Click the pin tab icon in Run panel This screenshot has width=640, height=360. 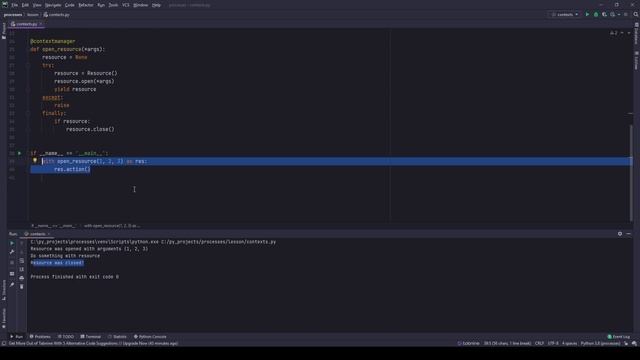point(12,284)
